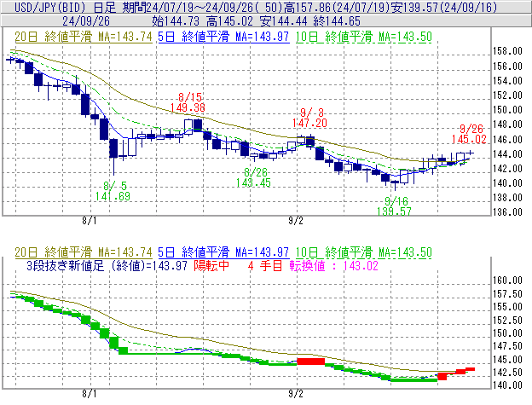The height and width of the screenshot is (405, 532).
Task: Click the USD/JPY(BID) 日足 title text
Action: (65, 7)
